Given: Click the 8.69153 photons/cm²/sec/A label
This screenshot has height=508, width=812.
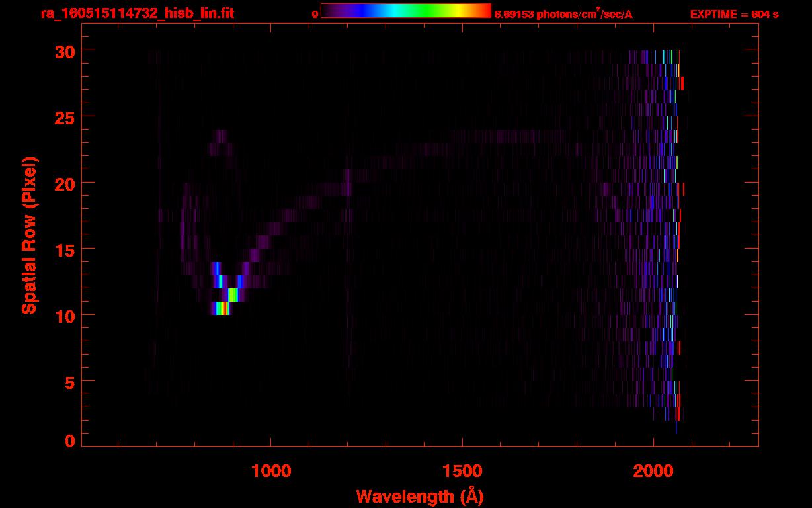Looking at the screenshot, I should pyautogui.click(x=563, y=14).
